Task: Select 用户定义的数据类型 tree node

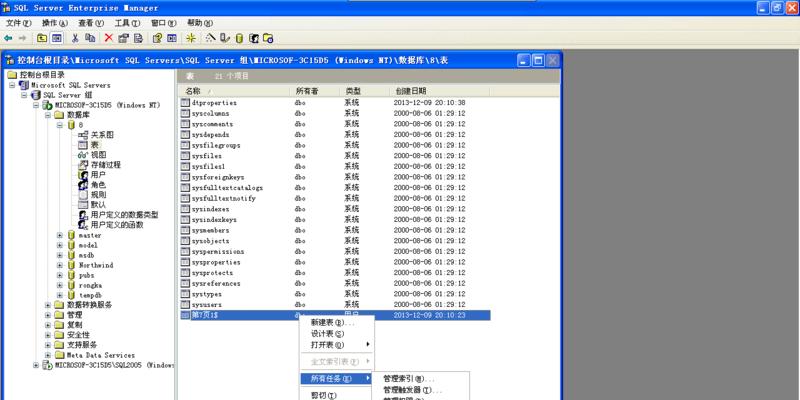Action: 124,215
